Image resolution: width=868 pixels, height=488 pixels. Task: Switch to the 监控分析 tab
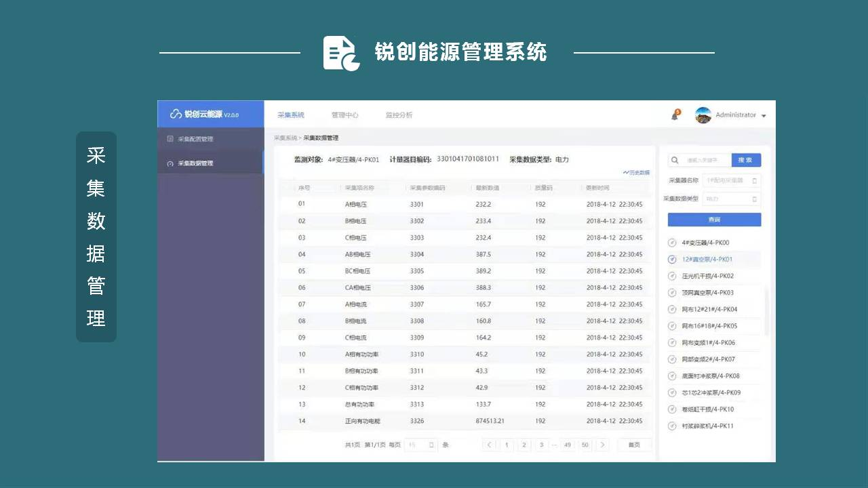point(398,115)
